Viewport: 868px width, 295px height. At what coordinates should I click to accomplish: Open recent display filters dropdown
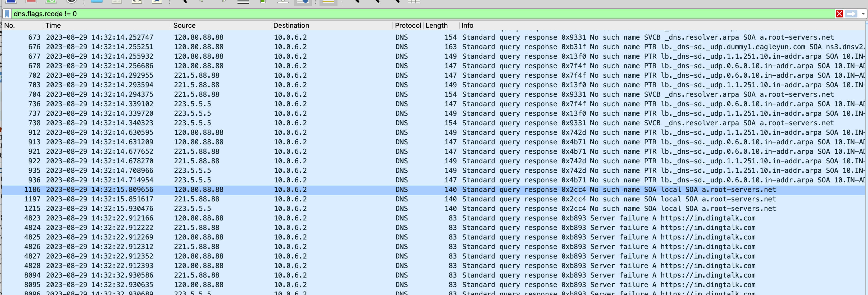tap(863, 14)
